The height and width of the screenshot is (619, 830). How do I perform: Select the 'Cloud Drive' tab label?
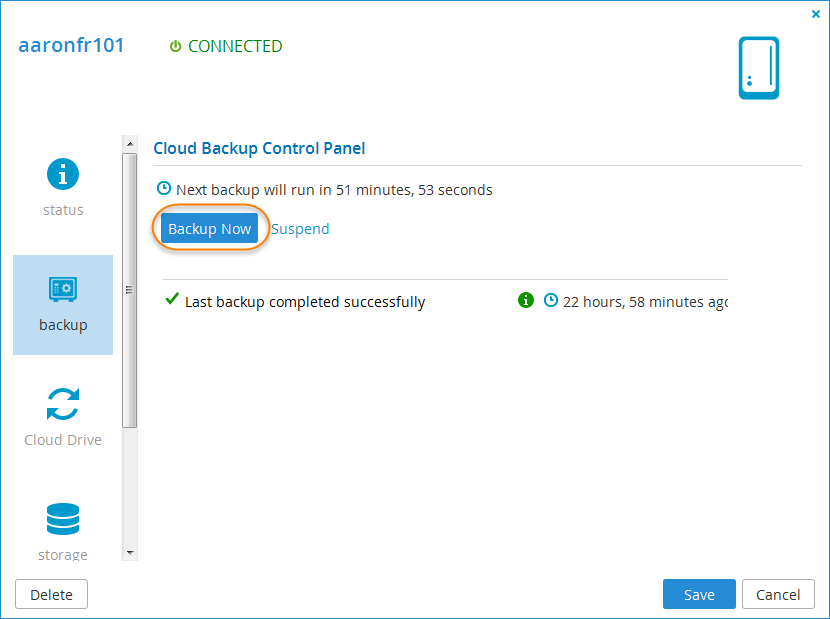click(x=63, y=440)
